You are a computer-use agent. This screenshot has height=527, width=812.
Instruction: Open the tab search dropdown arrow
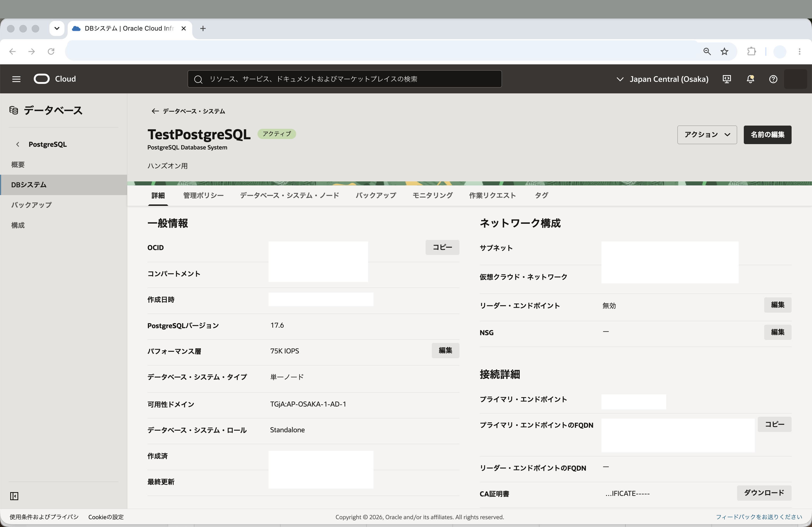pyautogui.click(x=57, y=28)
